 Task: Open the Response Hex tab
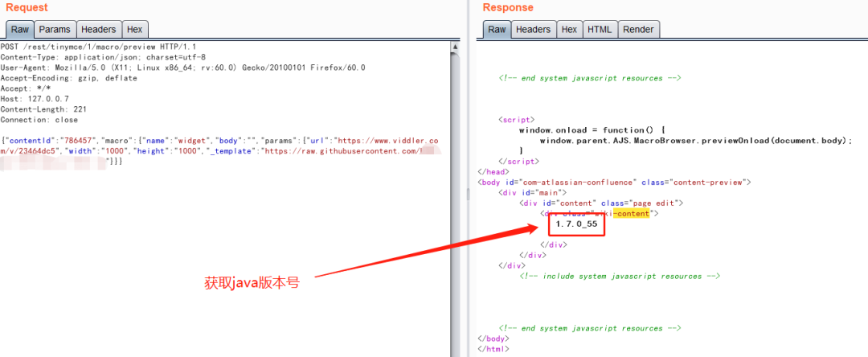(x=569, y=29)
